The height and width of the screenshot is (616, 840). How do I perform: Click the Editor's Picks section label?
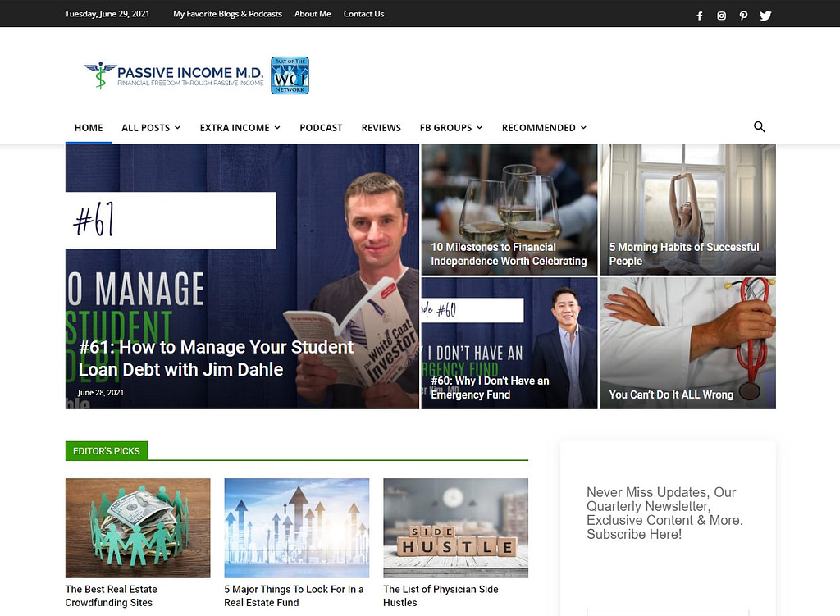point(106,451)
